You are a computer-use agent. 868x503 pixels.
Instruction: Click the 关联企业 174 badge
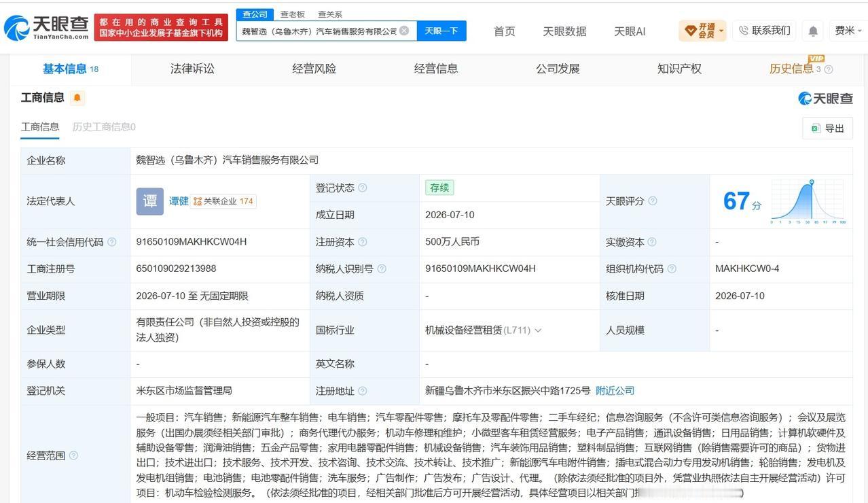[x=223, y=201]
